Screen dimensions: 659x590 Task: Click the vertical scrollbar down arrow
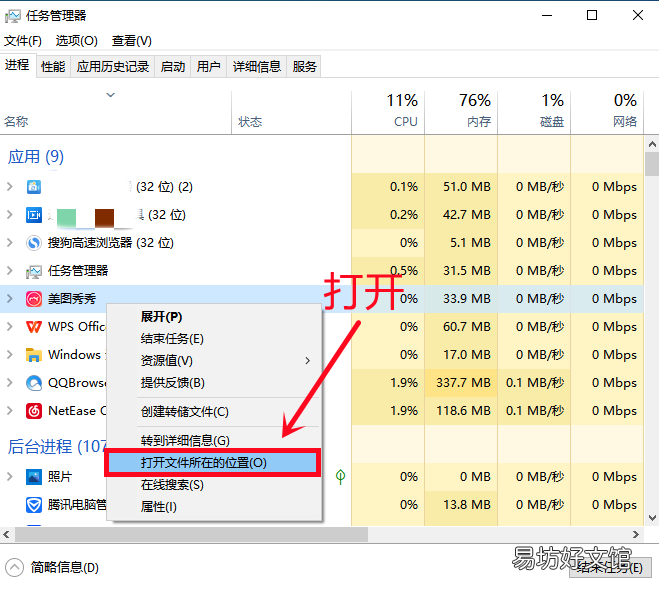[652, 518]
